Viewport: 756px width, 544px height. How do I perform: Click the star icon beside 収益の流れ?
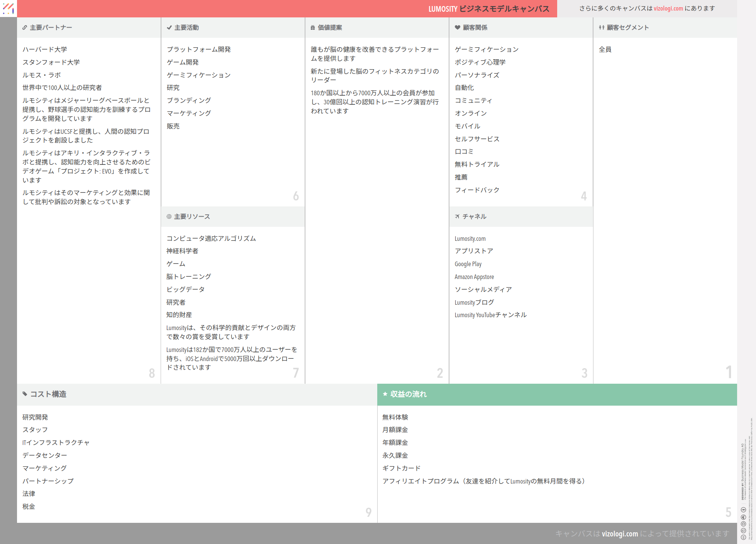point(385,394)
